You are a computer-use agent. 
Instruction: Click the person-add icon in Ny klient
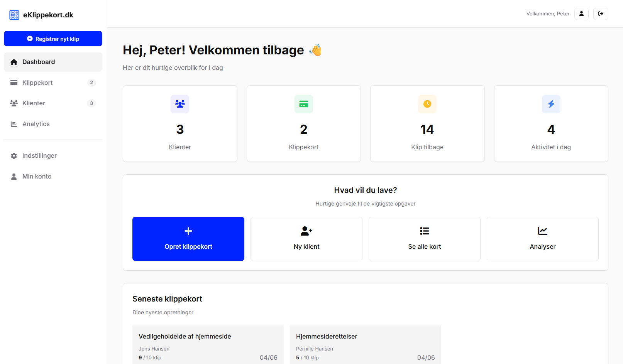click(306, 231)
